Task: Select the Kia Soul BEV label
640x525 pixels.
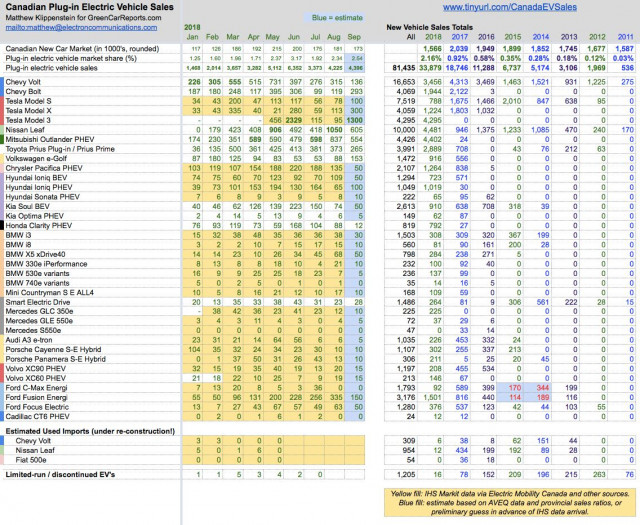Action: pos(27,207)
